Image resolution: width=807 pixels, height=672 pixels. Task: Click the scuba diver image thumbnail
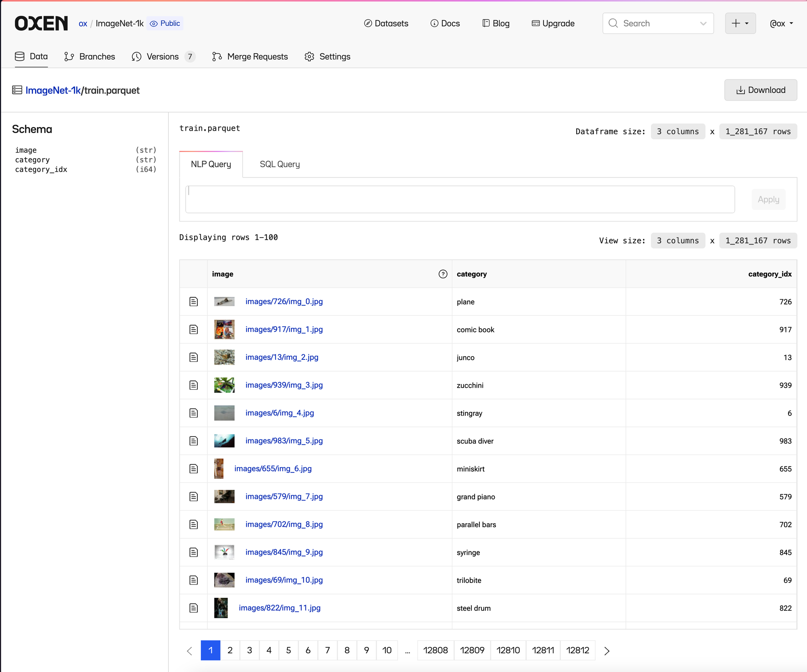[224, 441]
